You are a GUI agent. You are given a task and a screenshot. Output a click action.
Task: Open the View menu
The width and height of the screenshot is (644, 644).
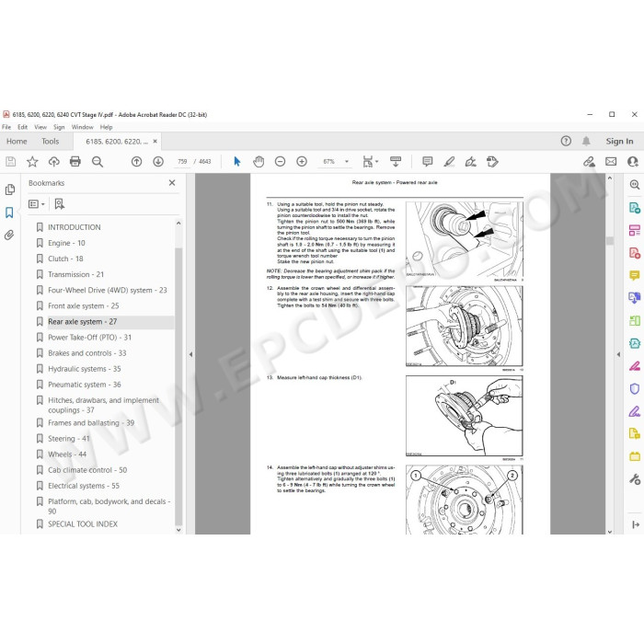40,127
